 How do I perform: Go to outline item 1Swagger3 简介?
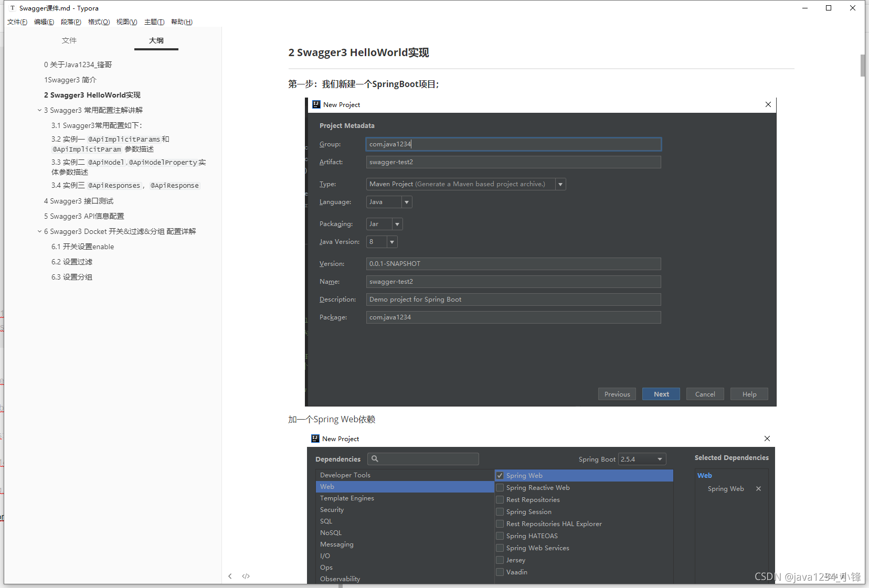click(x=70, y=80)
